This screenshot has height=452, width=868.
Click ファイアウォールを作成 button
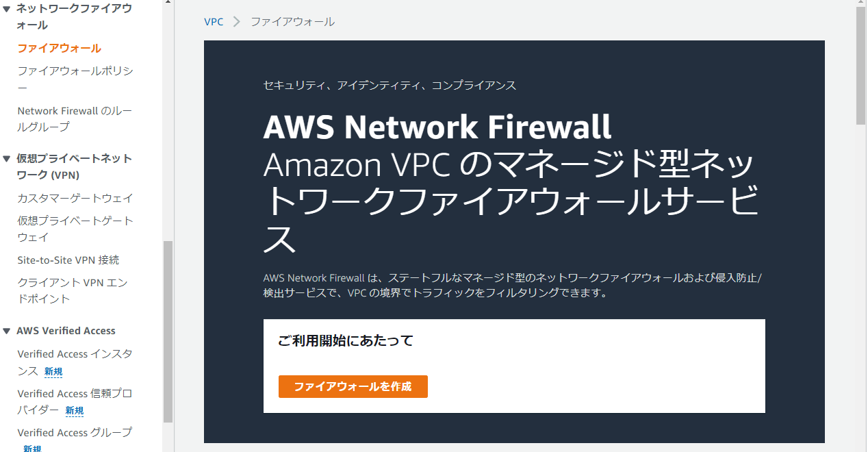click(353, 386)
